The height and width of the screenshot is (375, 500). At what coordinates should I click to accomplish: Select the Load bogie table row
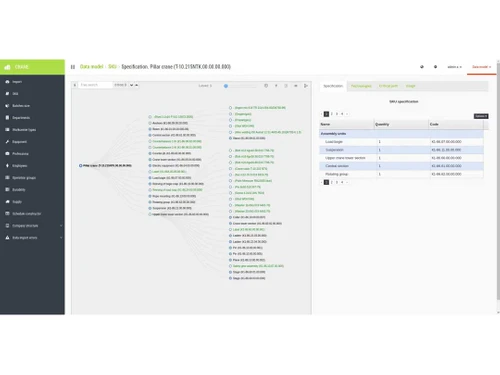401,142
